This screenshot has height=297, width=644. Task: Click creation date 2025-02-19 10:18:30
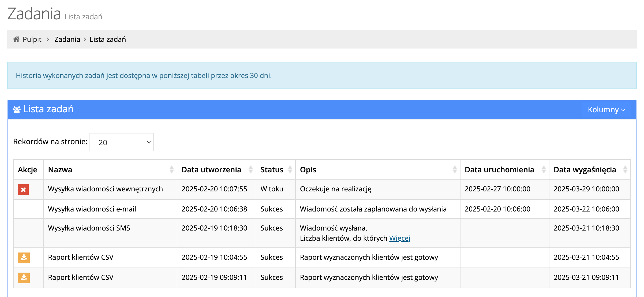click(x=214, y=228)
